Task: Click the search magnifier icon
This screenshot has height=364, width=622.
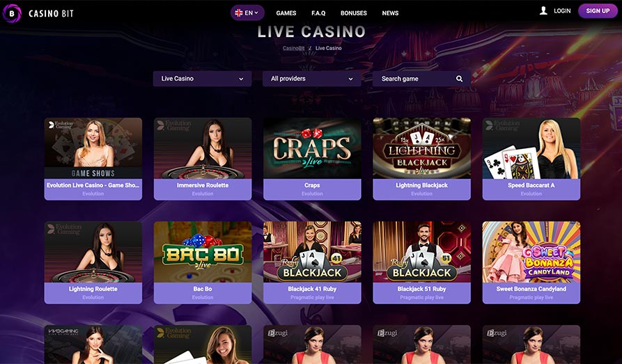Action: point(459,79)
